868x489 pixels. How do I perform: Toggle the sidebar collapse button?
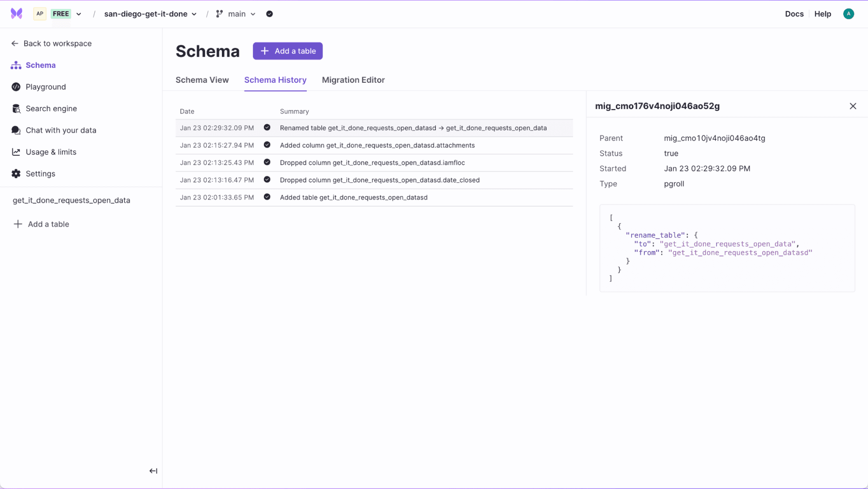(x=153, y=471)
